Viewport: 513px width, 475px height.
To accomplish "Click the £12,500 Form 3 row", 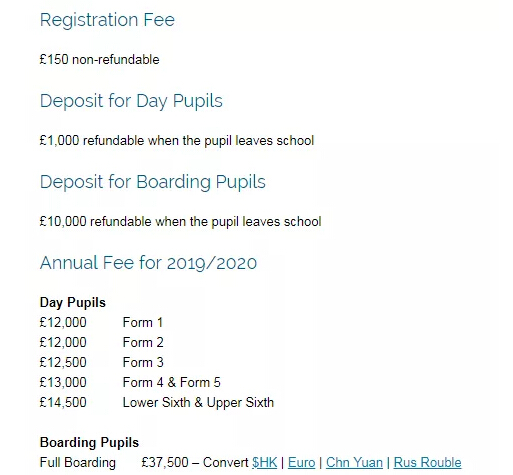I will pyautogui.click(x=101, y=362).
